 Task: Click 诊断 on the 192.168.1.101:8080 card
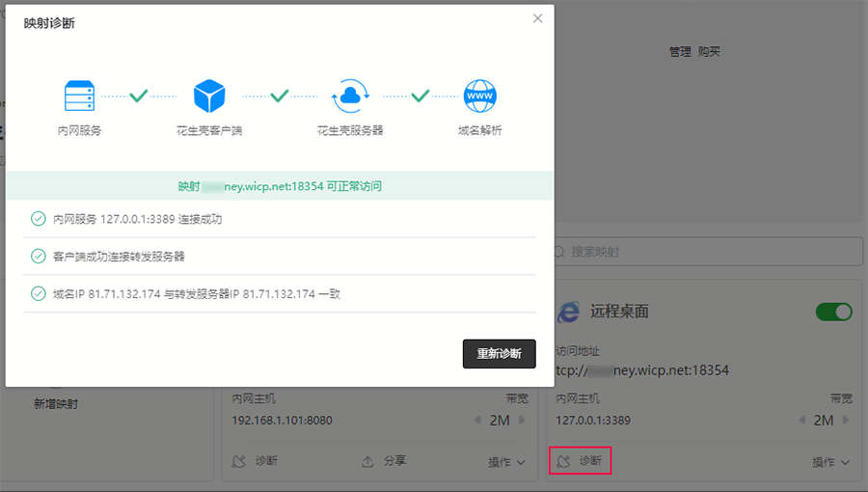(x=255, y=461)
